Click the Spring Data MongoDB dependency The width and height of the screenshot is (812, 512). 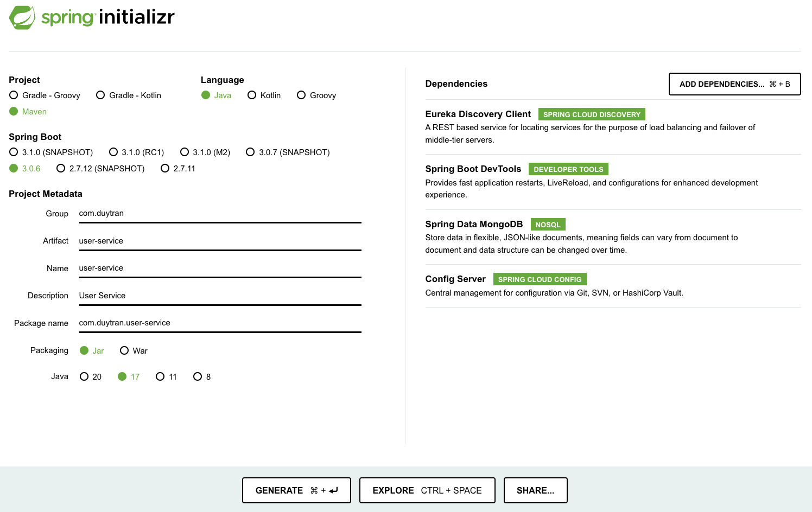point(474,225)
